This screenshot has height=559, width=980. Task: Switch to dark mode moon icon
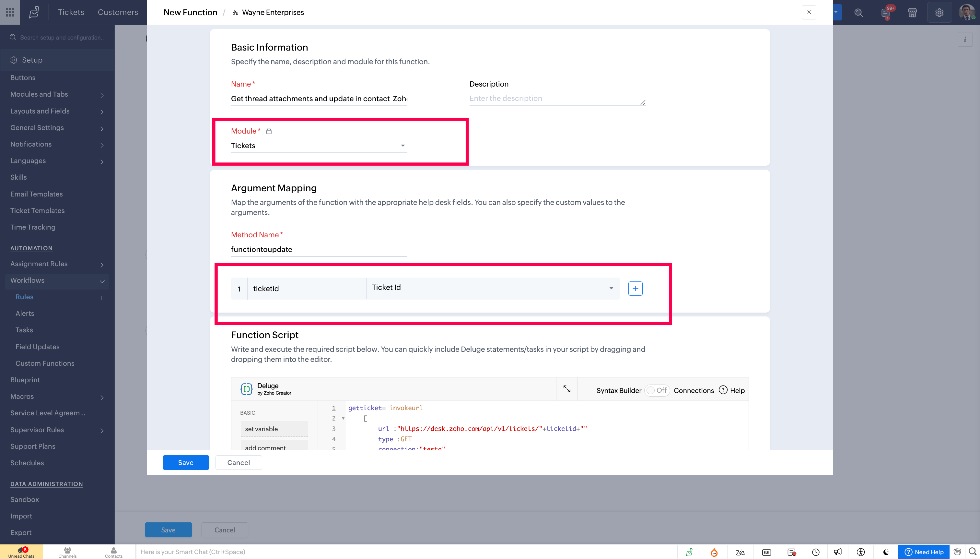pyautogui.click(x=886, y=552)
